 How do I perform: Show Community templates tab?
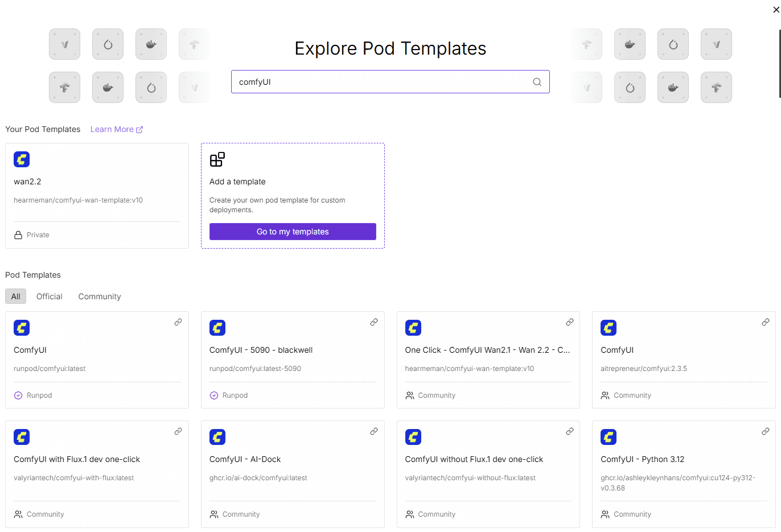[100, 296]
